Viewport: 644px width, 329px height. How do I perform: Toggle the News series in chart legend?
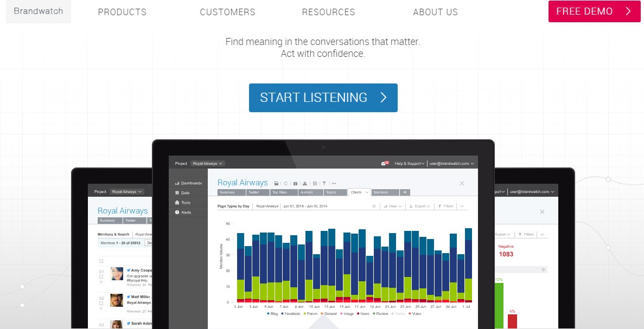click(x=363, y=314)
